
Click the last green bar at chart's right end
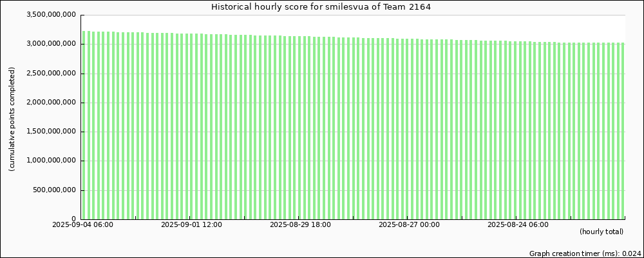[x=623, y=131]
